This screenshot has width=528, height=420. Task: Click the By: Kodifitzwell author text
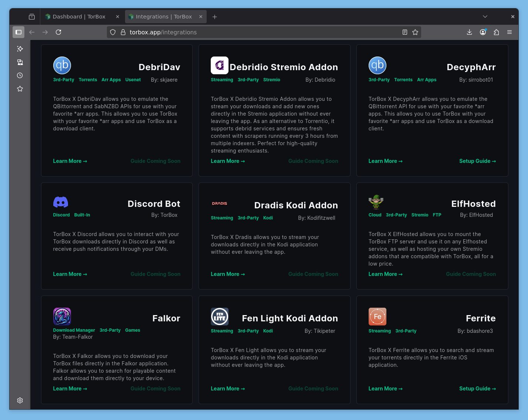click(x=317, y=218)
